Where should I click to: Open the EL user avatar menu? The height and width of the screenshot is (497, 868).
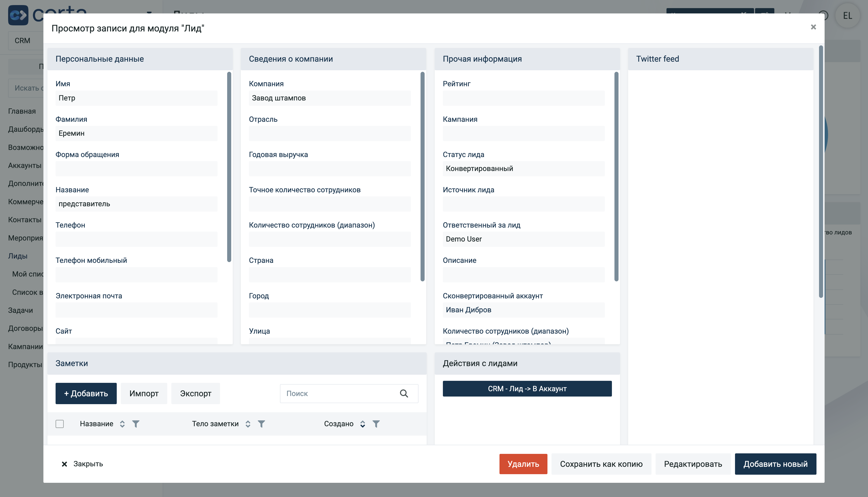point(847,15)
